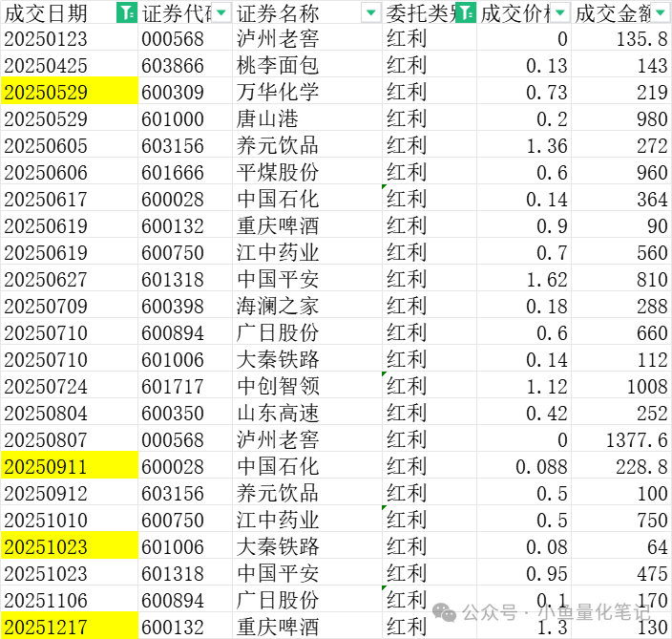The image size is (672, 639).
Task: Select the 成交日期 header cell
Action: 70,12
